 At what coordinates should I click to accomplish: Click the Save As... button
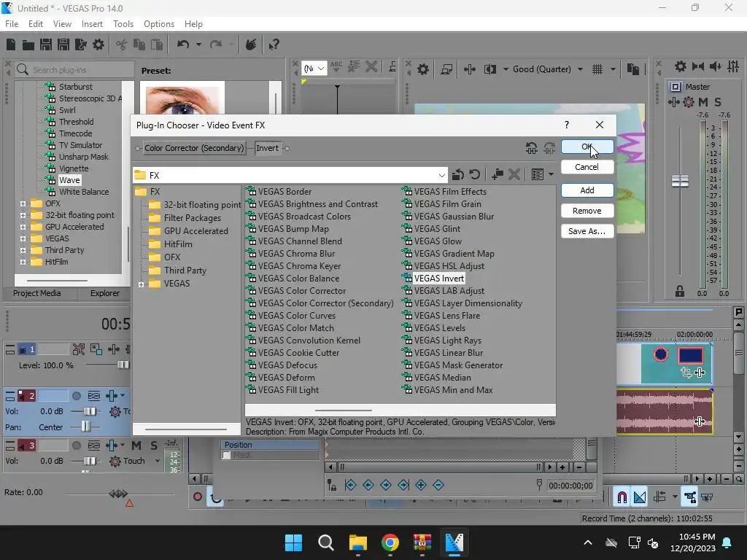587,231
